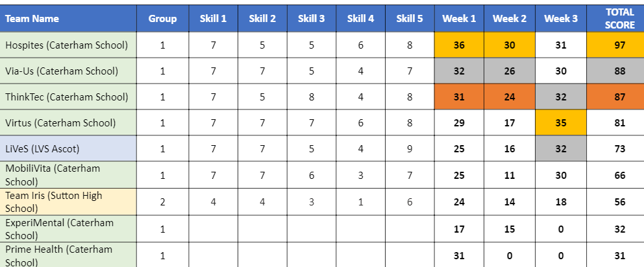Select the Week 1 header cell
The width and height of the screenshot is (644, 267).
(459, 18)
